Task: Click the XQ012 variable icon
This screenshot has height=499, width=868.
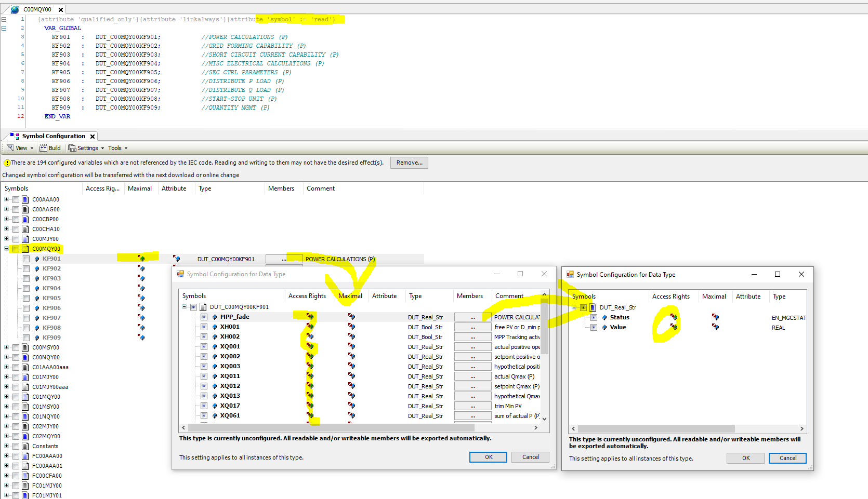Action: tap(215, 386)
